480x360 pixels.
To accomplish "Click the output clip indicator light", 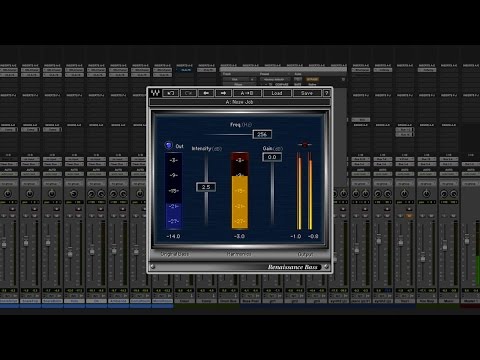I will tap(304, 145).
